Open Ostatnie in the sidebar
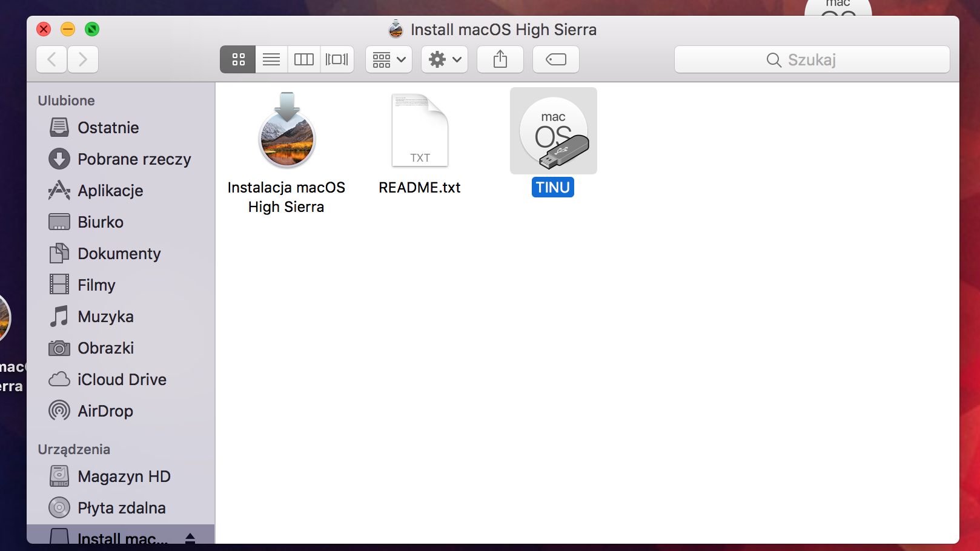The width and height of the screenshot is (980, 551). tap(121, 128)
